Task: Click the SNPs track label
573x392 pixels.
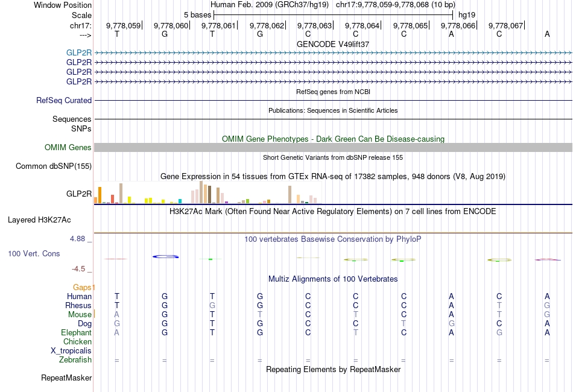Action: 81,128
